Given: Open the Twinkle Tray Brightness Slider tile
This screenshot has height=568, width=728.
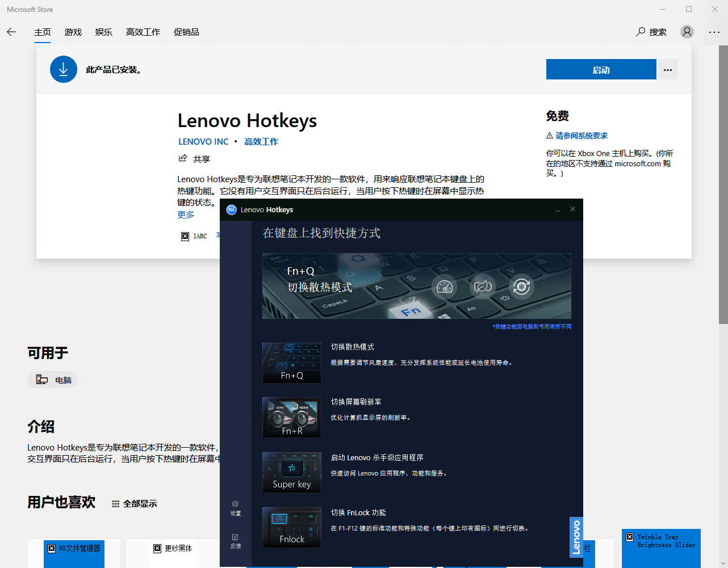Looking at the screenshot, I should 662,548.
